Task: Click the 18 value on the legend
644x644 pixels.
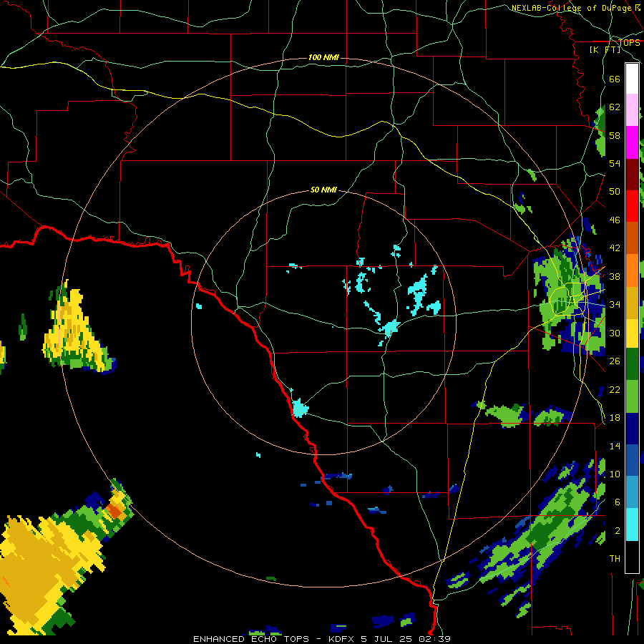Action: pyautogui.click(x=615, y=418)
